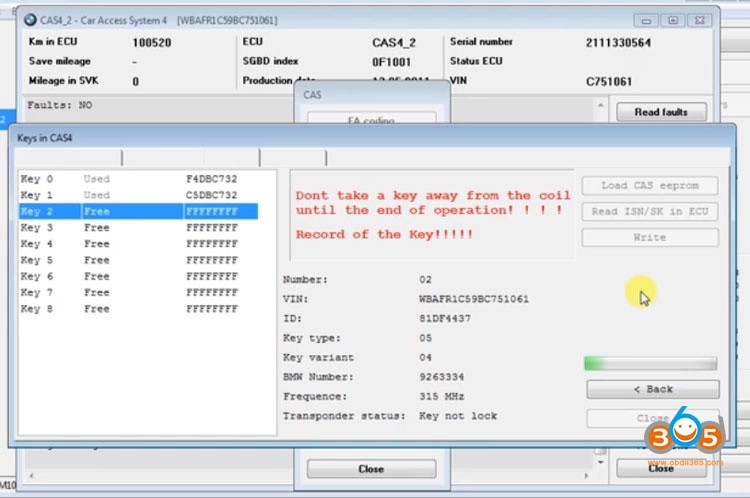Click the scroll down arrow in the lower pane
This screenshot has height=498, width=750.
tap(600, 462)
